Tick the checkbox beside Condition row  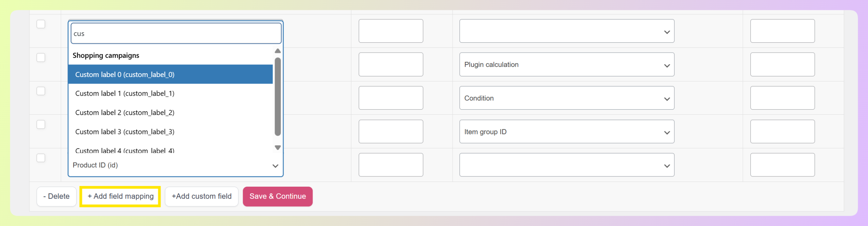pyautogui.click(x=41, y=91)
